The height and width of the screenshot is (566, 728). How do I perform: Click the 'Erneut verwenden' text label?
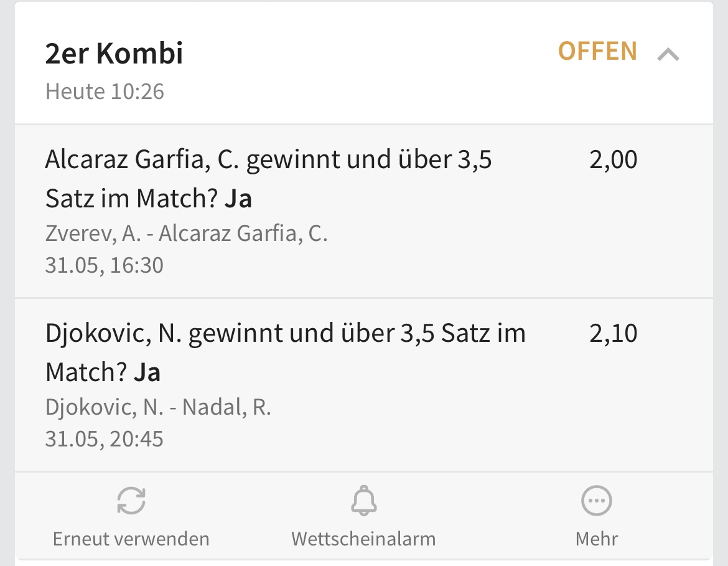tap(131, 539)
